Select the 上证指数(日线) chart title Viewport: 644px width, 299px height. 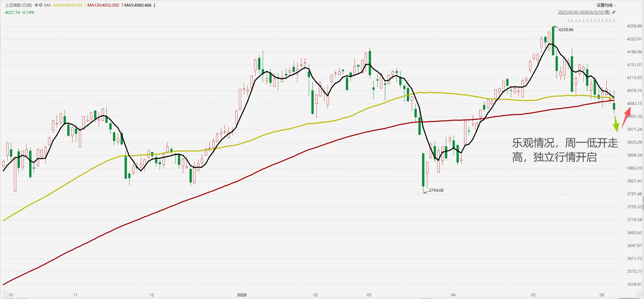(19, 5)
